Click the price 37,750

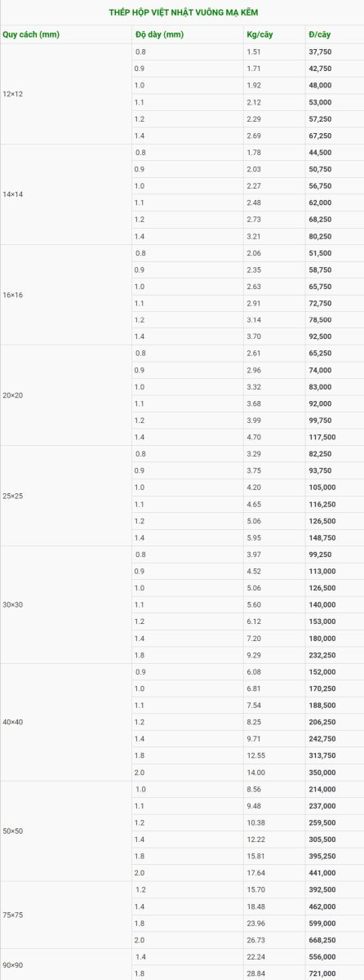click(x=321, y=52)
